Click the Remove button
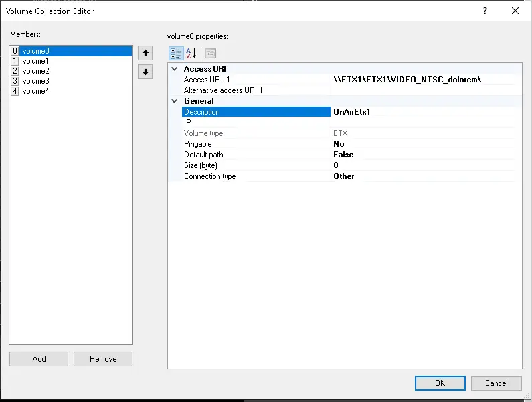Viewport: 532px width, 402px height. pyautogui.click(x=103, y=359)
